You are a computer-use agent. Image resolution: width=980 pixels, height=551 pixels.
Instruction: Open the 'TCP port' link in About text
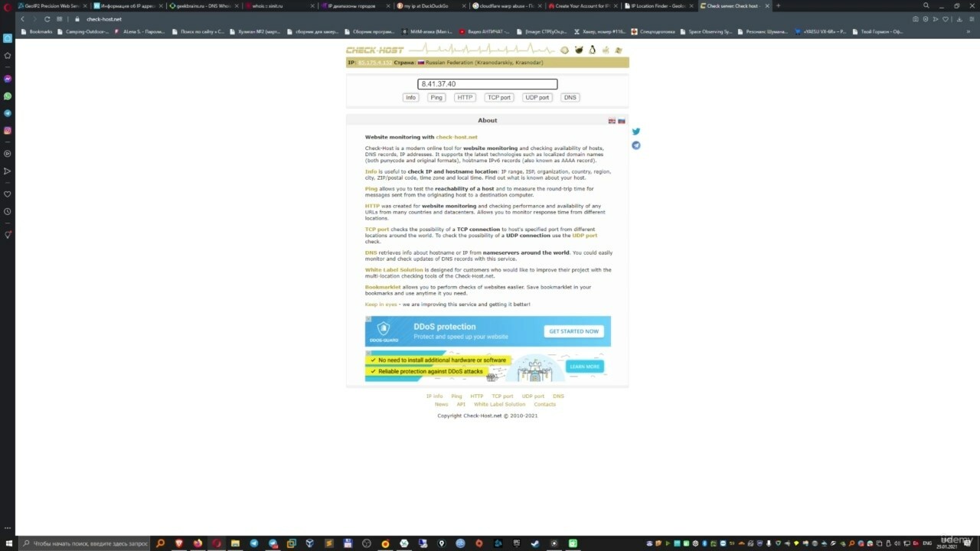tap(377, 230)
